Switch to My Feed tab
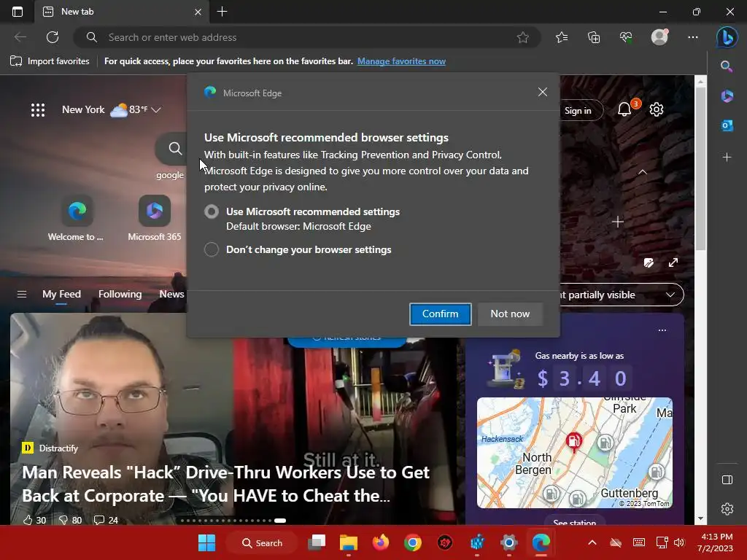 (61, 294)
